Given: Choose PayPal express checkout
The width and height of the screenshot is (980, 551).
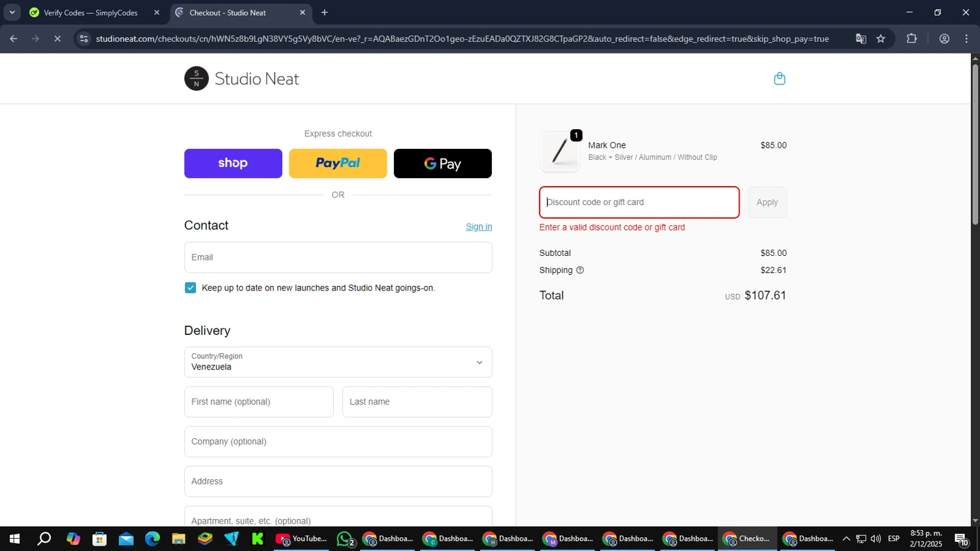Looking at the screenshot, I should point(338,163).
